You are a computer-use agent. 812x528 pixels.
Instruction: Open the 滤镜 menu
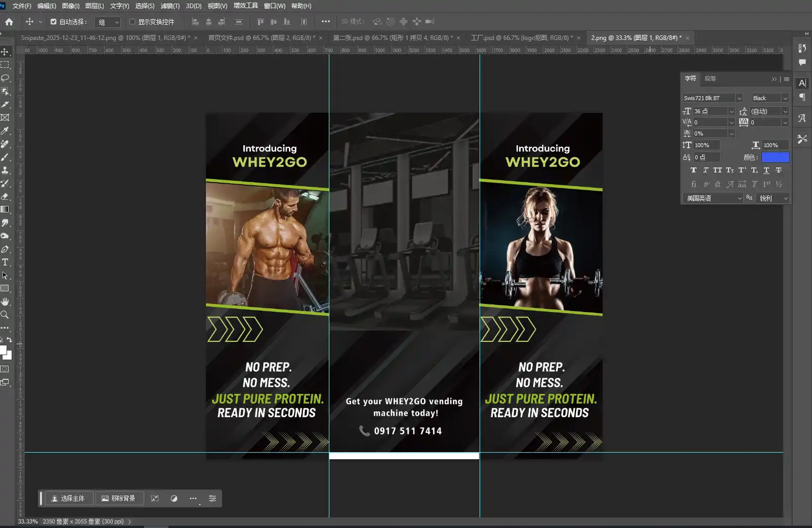point(170,6)
